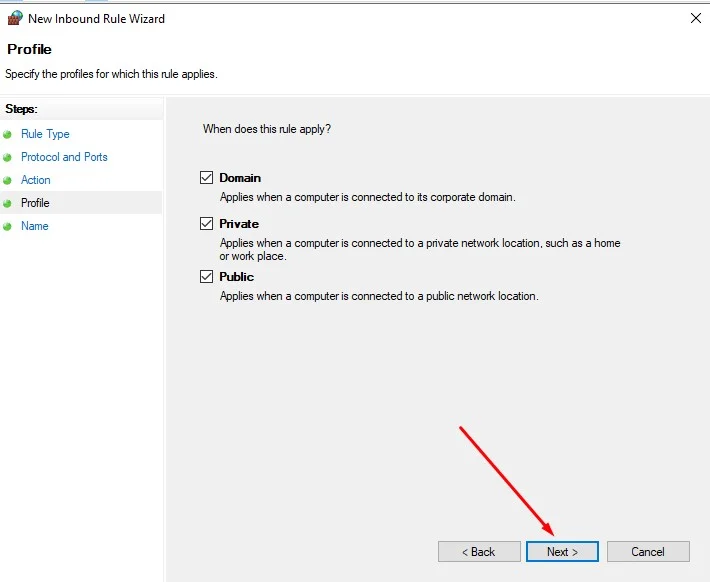710x582 pixels.
Task: Click the Private label text
Action: [239, 224]
